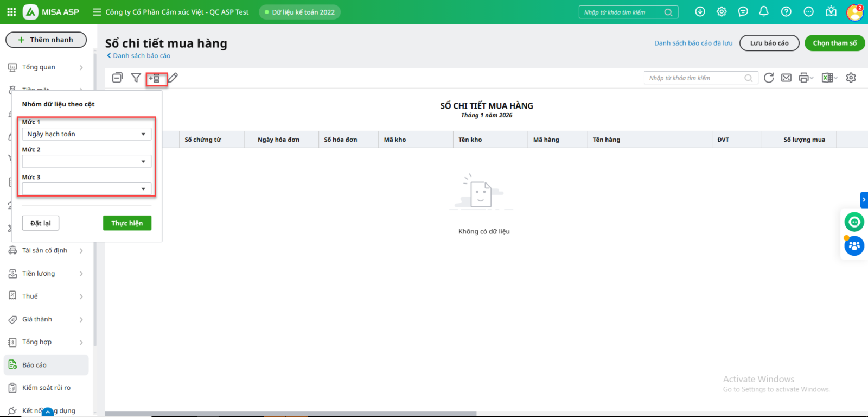Send report by email envelope icon
The height and width of the screenshot is (417, 868).
coord(786,78)
